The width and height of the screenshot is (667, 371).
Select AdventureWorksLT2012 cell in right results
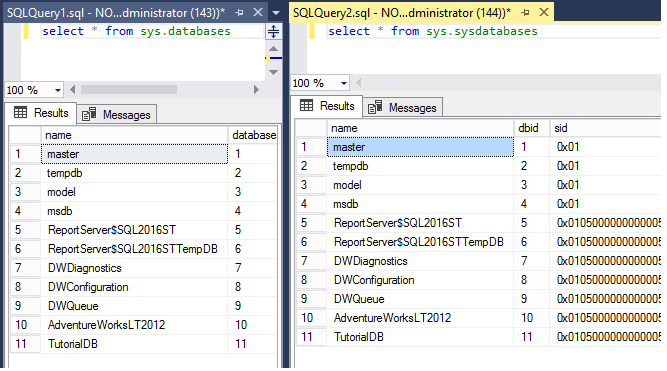pos(420,318)
